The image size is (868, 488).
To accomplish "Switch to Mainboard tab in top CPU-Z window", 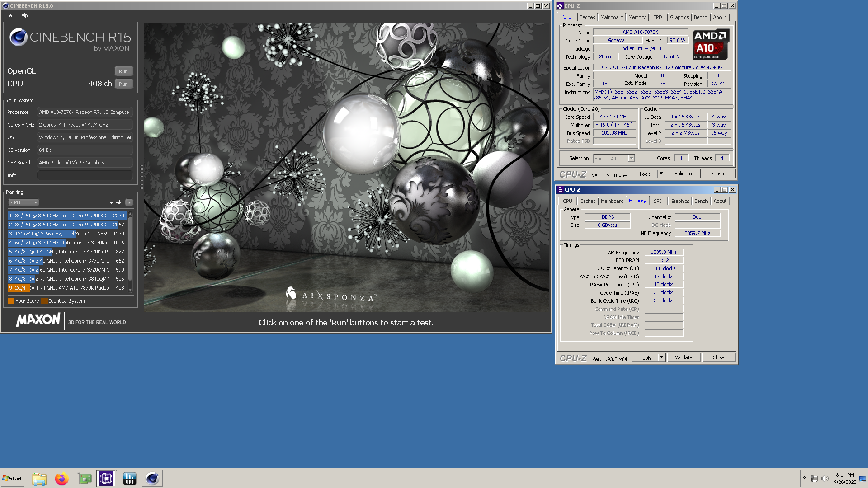I will [x=612, y=17].
